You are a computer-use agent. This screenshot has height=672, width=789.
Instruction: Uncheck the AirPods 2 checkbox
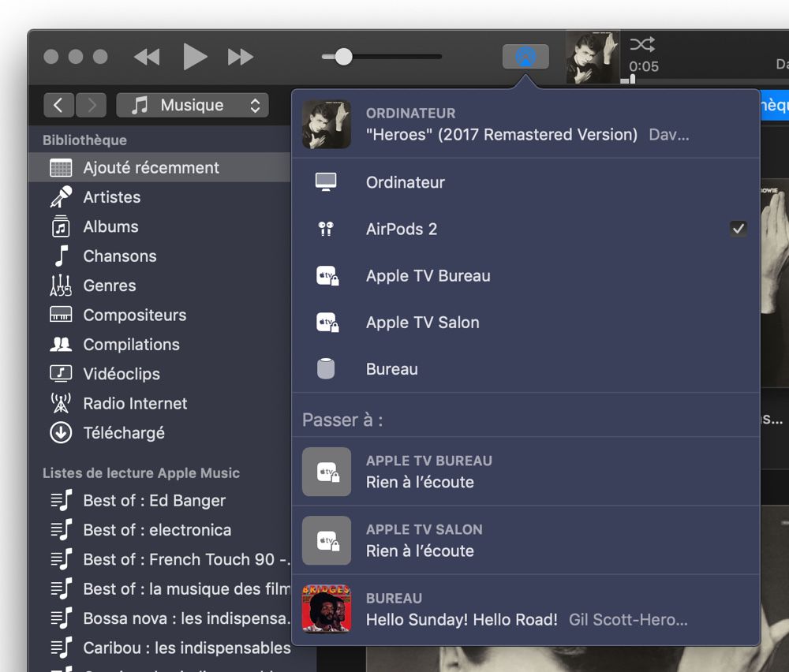click(x=739, y=229)
